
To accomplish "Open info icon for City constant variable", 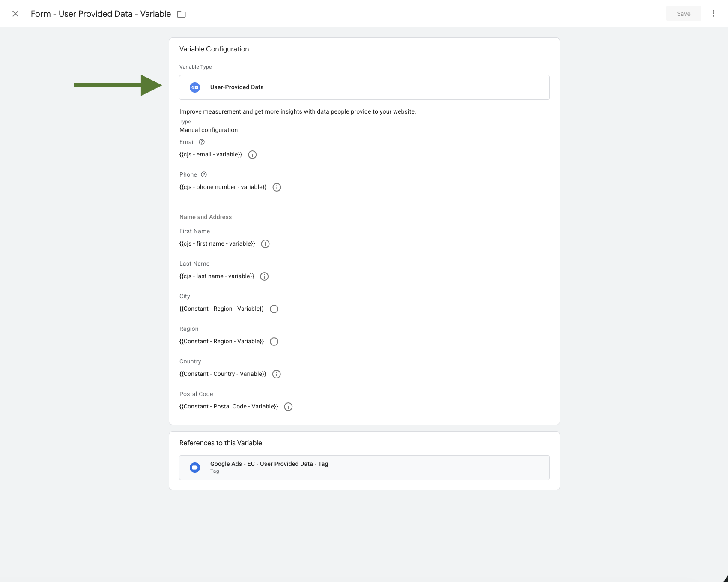I will [x=274, y=309].
